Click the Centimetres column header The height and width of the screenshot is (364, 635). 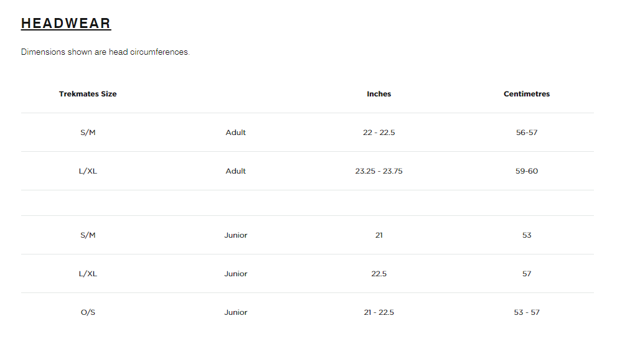[527, 94]
